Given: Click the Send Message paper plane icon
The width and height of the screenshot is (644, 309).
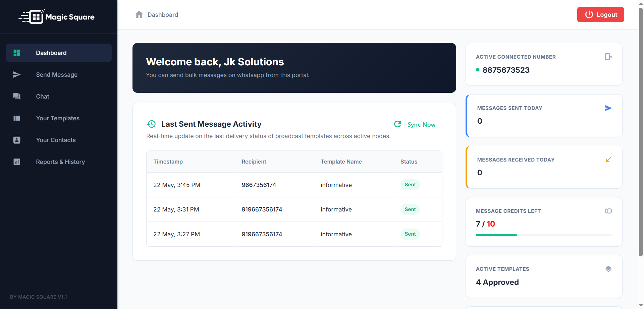Looking at the screenshot, I should coord(17,74).
